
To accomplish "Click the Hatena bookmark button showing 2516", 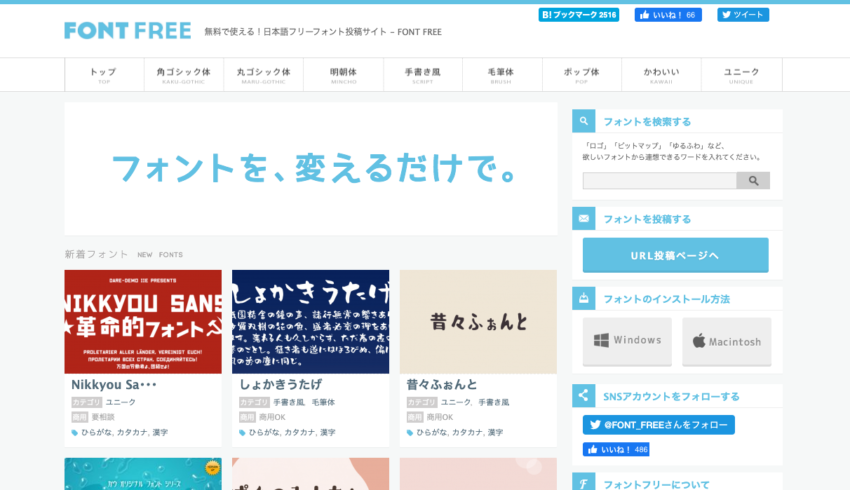I will pyautogui.click(x=578, y=15).
